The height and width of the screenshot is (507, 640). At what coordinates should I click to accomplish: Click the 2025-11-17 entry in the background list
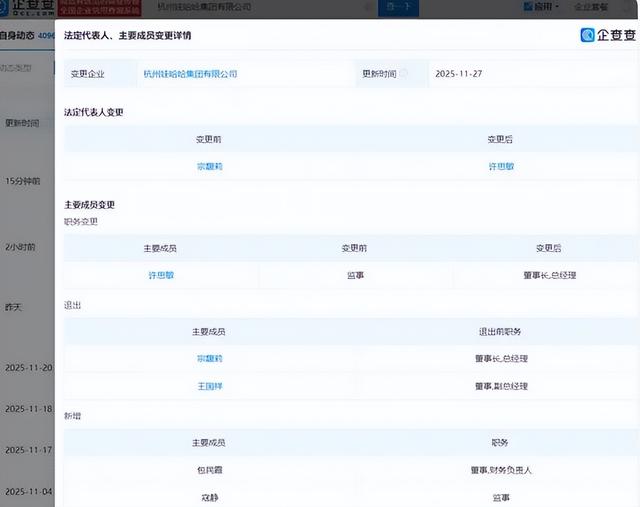pyautogui.click(x=29, y=450)
